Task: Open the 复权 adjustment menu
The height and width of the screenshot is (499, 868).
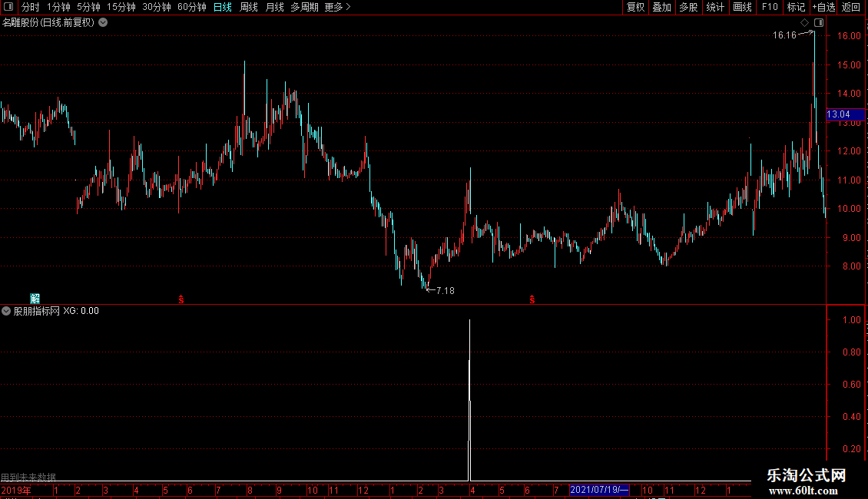Action: pyautogui.click(x=635, y=7)
